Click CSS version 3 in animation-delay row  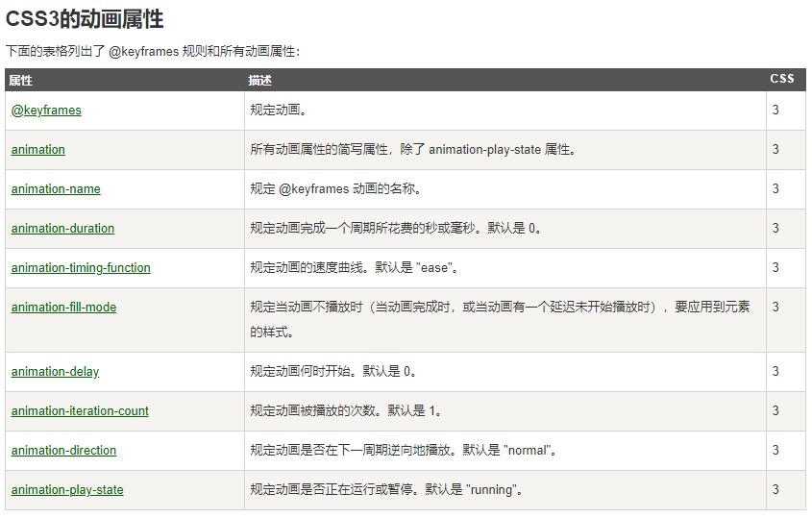pos(775,371)
